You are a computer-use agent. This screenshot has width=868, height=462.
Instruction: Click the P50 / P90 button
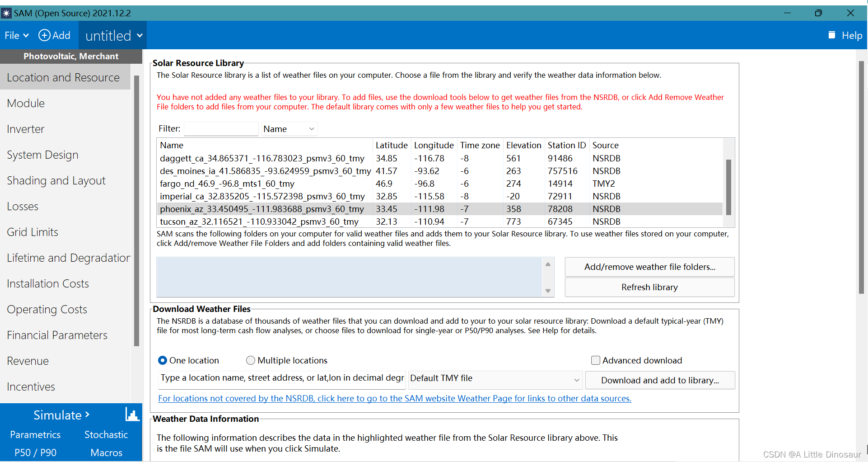[x=35, y=453]
